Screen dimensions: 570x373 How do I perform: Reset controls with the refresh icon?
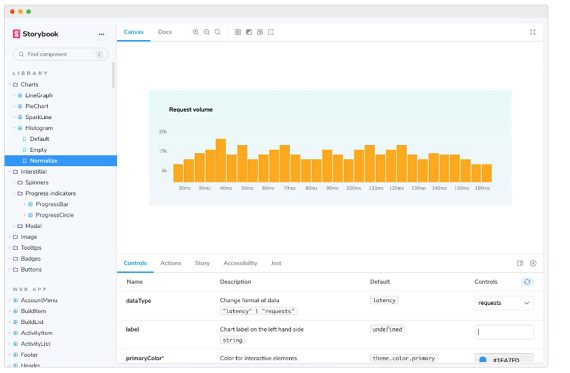pyautogui.click(x=527, y=282)
